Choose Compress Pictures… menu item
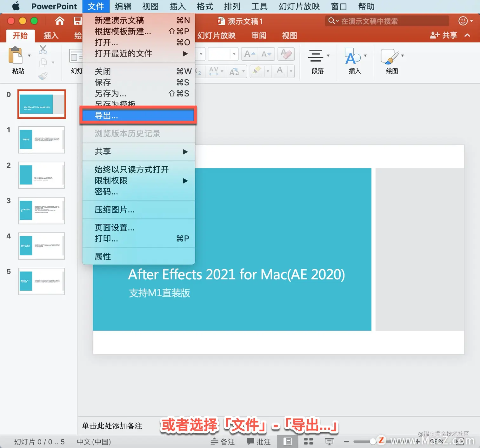 [139, 210]
